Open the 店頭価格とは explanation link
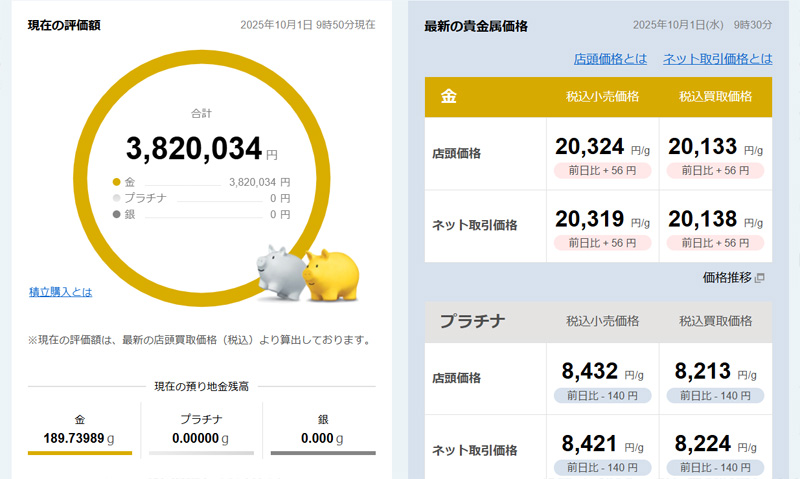Image resolution: width=800 pixels, height=479 pixels. (x=610, y=59)
